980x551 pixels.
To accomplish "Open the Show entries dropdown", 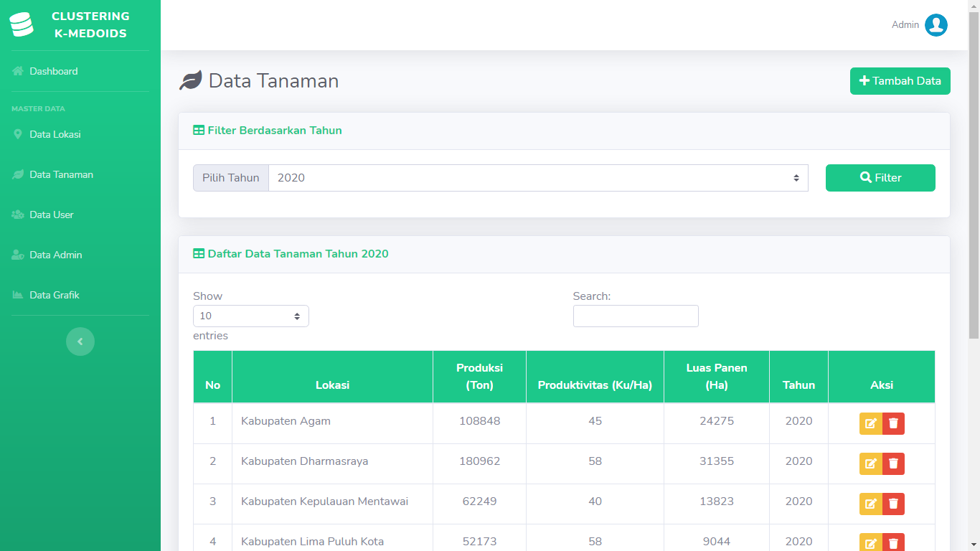I will coord(250,316).
